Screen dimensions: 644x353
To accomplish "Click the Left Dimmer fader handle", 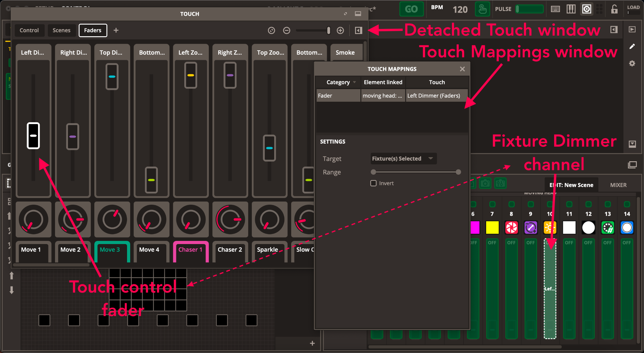I will click(33, 136).
